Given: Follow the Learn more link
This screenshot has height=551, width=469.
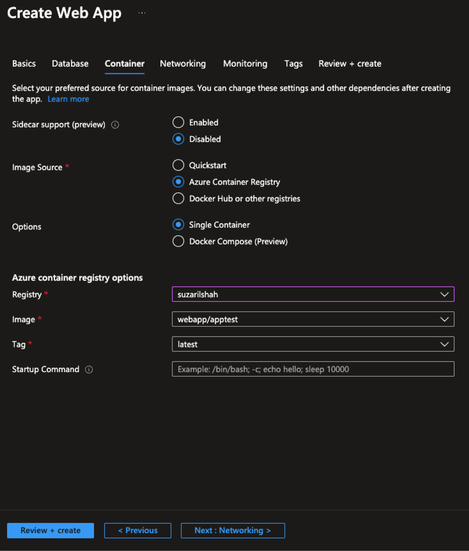Looking at the screenshot, I should [x=68, y=99].
